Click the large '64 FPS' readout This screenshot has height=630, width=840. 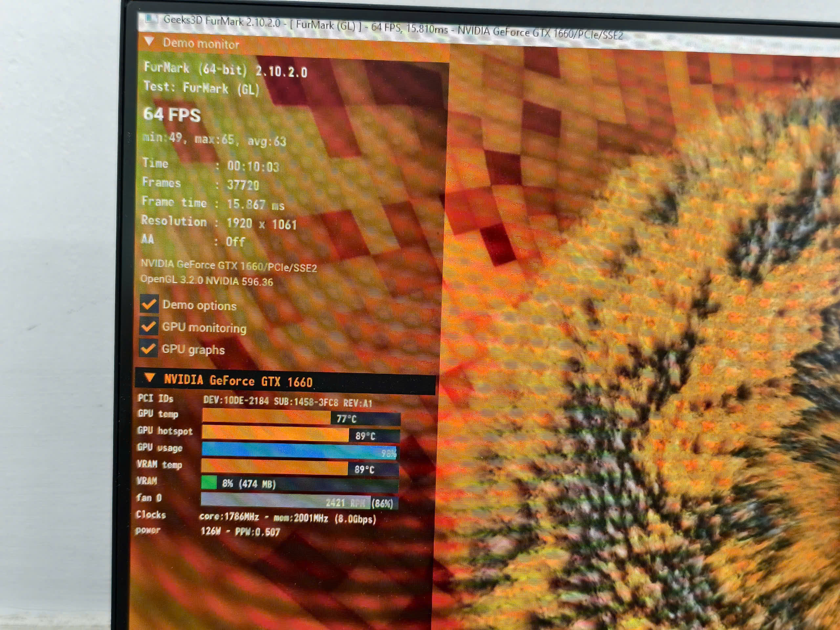pos(172,115)
